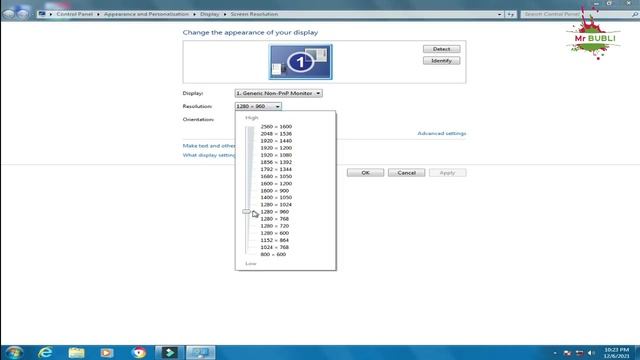Choose 1856 × 1392 resolution
The width and height of the screenshot is (640, 360).
point(276,162)
